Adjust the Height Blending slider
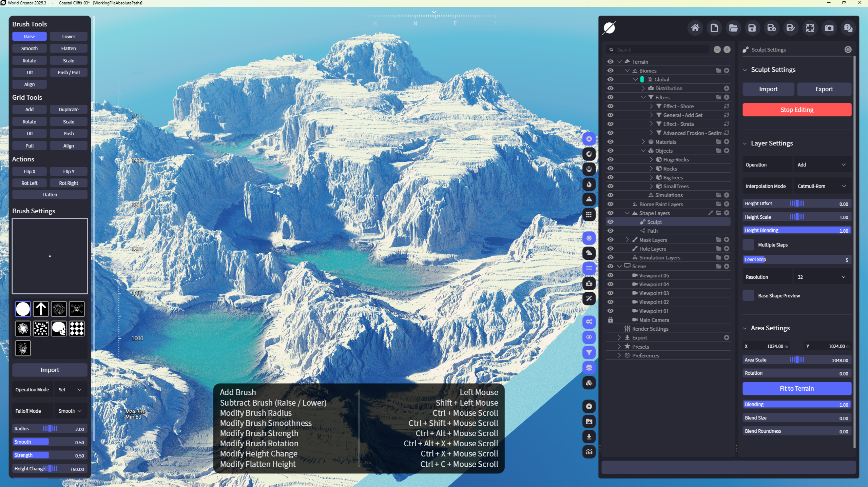868x487 pixels. pos(796,230)
